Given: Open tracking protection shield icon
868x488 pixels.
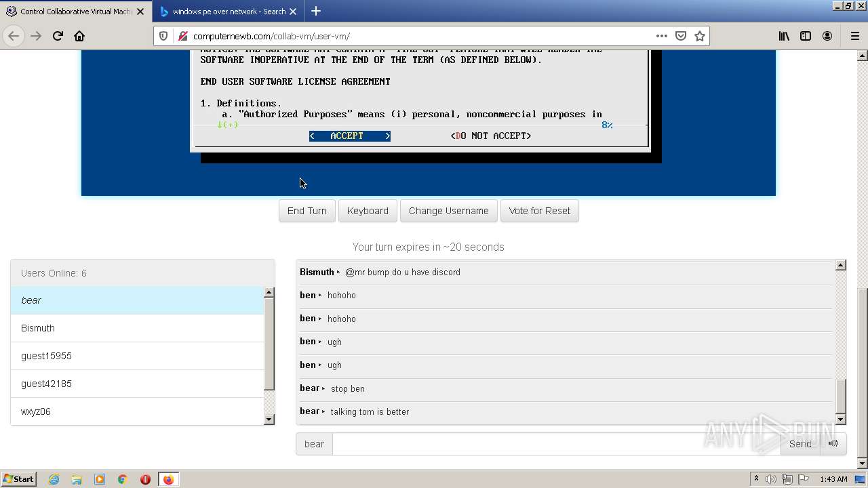Looking at the screenshot, I should pos(163,36).
